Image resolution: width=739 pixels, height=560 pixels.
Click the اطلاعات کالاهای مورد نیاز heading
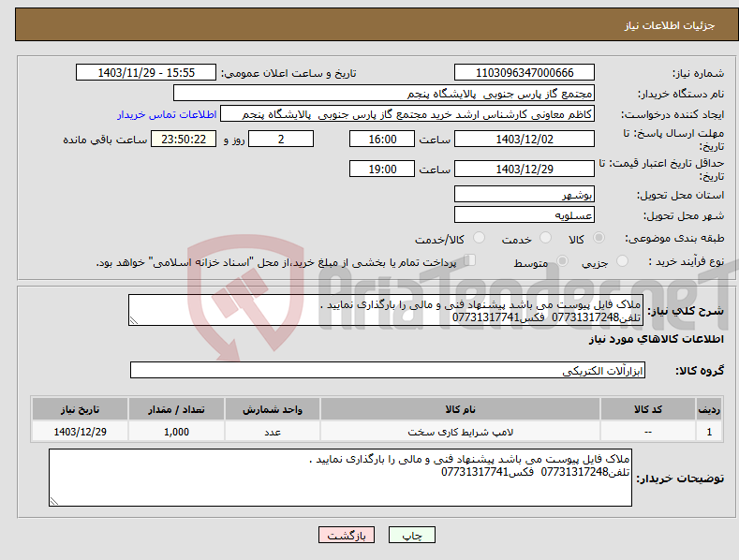pyautogui.click(x=656, y=339)
